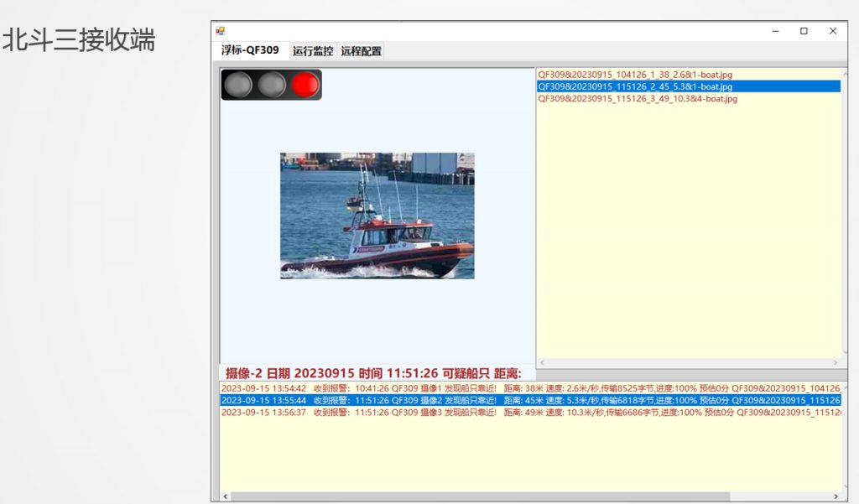Click the leftmost gray indicator light
The width and height of the screenshot is (859, 504).
click(238, 84)
